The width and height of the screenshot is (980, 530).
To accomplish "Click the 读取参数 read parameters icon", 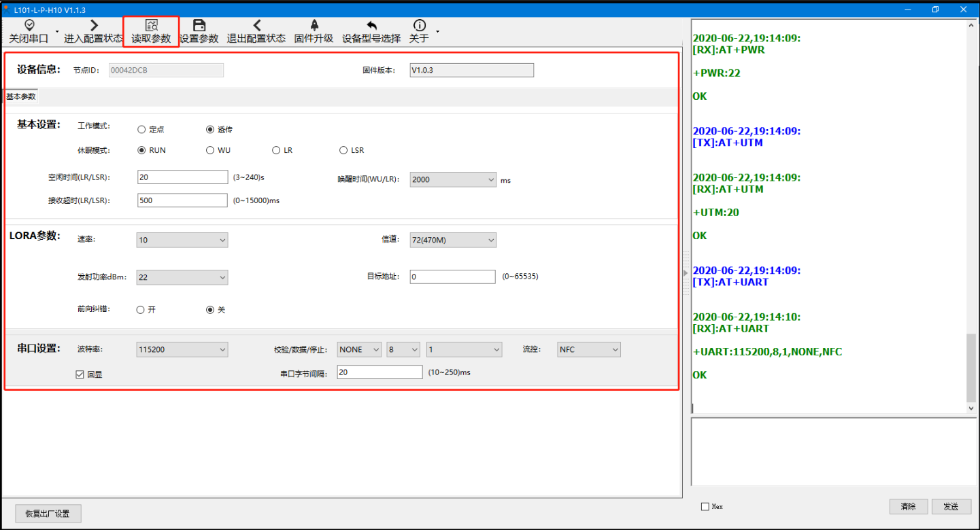I will 151,26.
